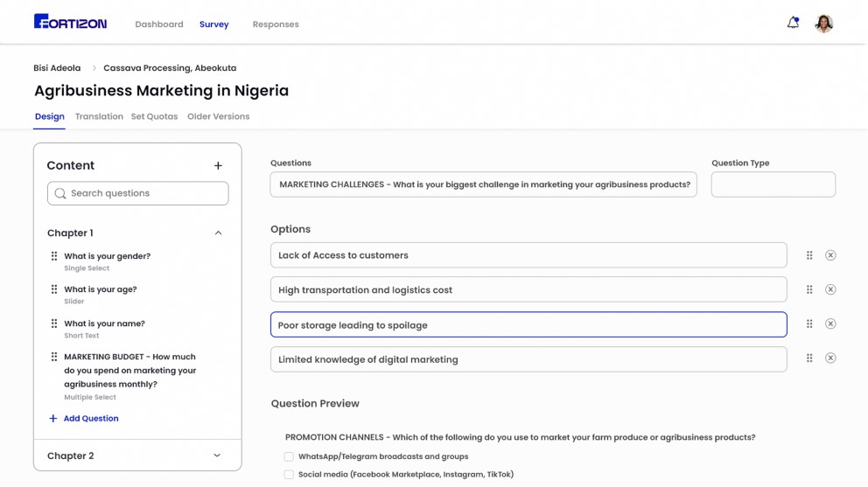The width and height of the screenshot is (868, 487).
Task: Expand the Chapter 2 section
Action: pyautogui.click(x=217, y=456)
